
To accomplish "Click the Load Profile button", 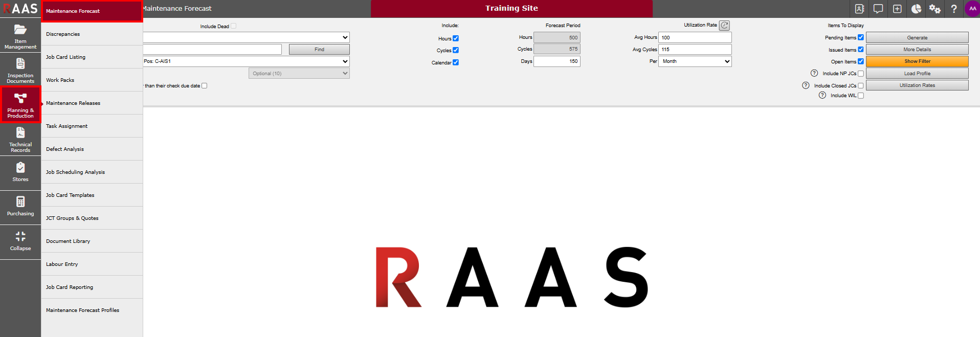I will point(917,74).
